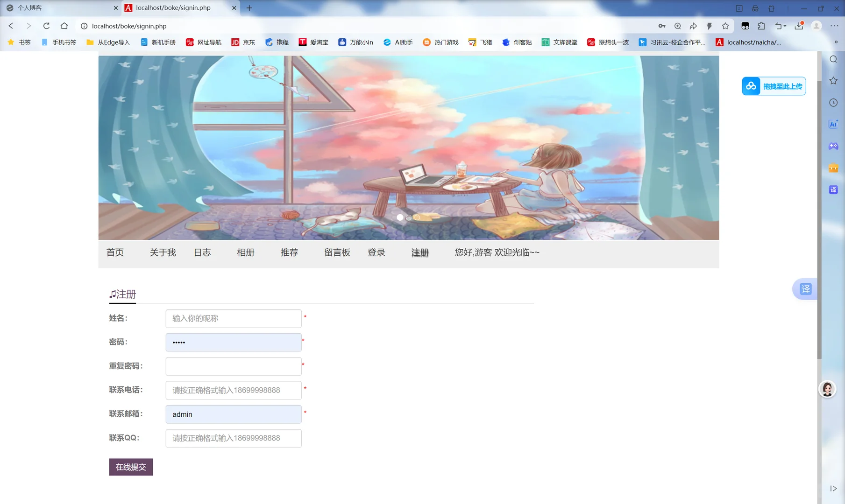Launch the AI assistant sidebar icon
Viewport: 845px width, 504px height.
833,124
